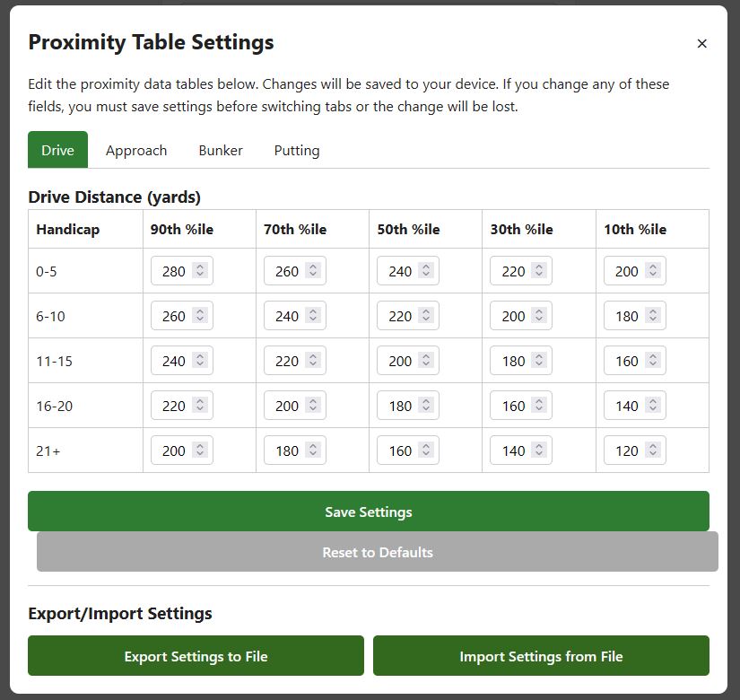Open the Approach tab
Image resolution: width=740 pixels, height=700 pixels.
pos(136,150)
